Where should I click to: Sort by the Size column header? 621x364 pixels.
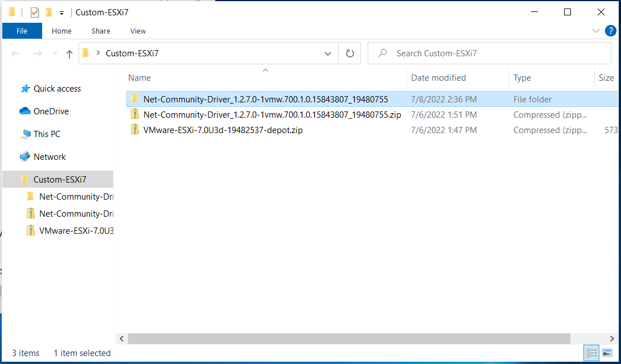[x=606, y=78]
